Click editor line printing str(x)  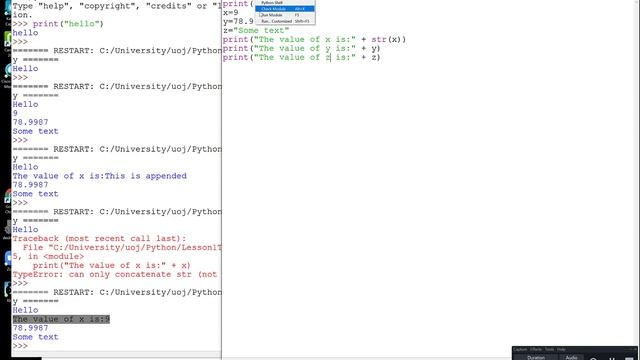coord(314,40)
